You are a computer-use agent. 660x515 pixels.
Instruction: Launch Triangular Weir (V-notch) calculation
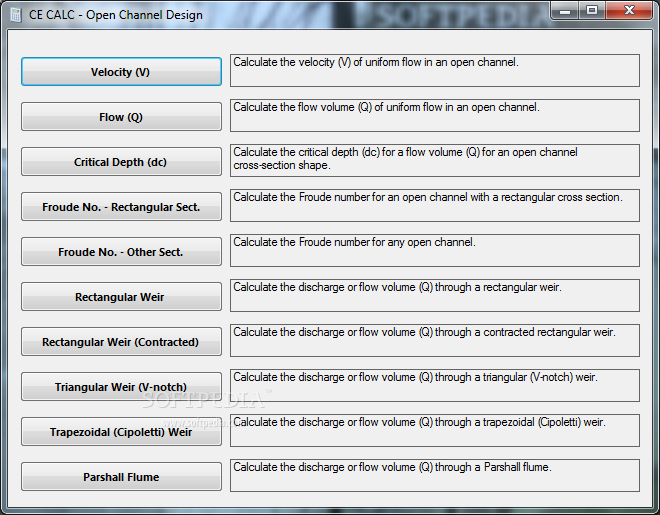121,387
